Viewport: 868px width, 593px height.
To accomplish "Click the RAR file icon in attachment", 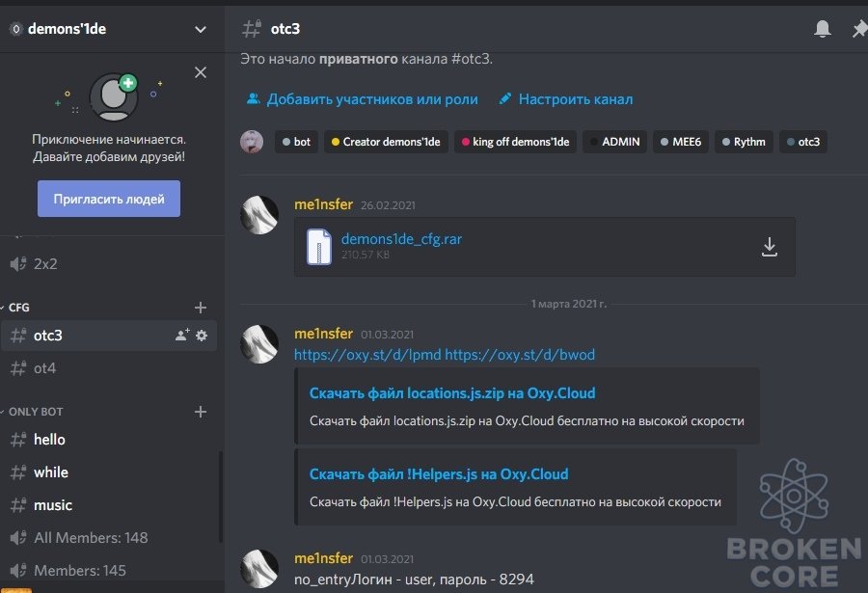I will tap(319, 247).
